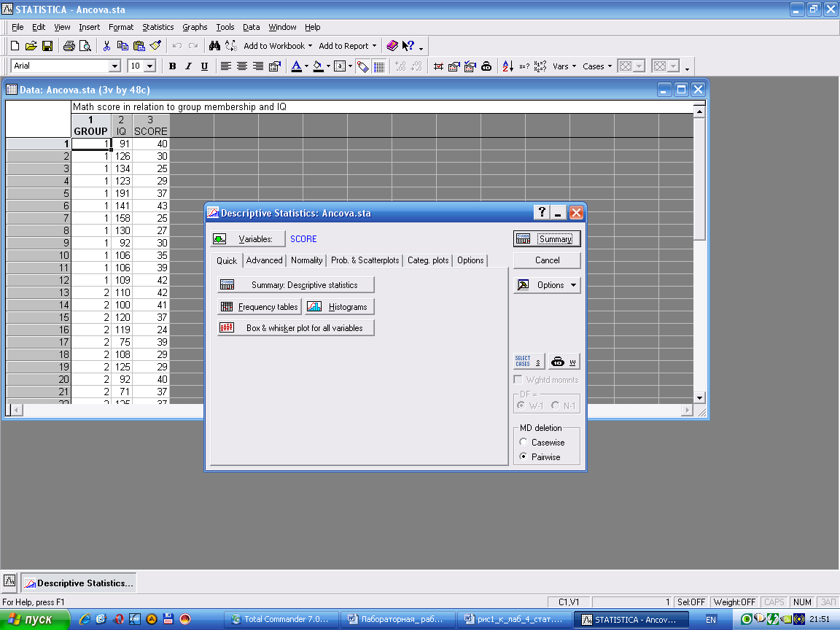This screenshot has height=630, width=840.
Task: Open the Cases dropdown menu
Action: pyautogui.click(x=596, y=66)
